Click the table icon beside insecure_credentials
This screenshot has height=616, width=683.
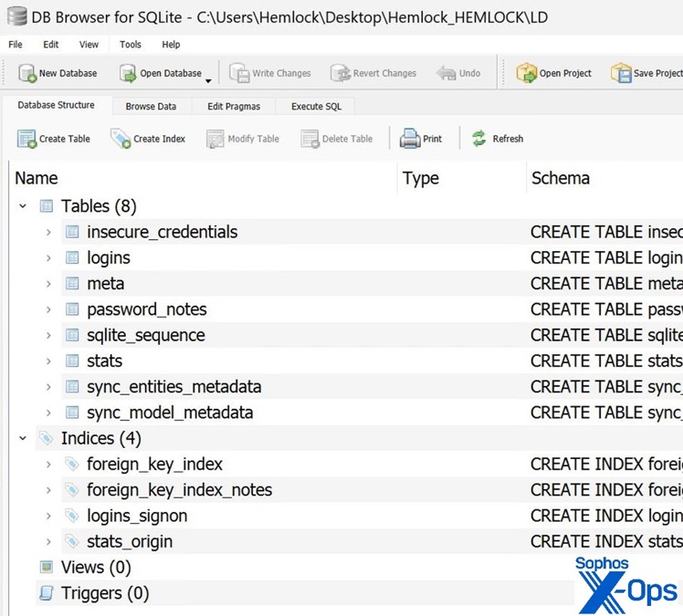72,232
